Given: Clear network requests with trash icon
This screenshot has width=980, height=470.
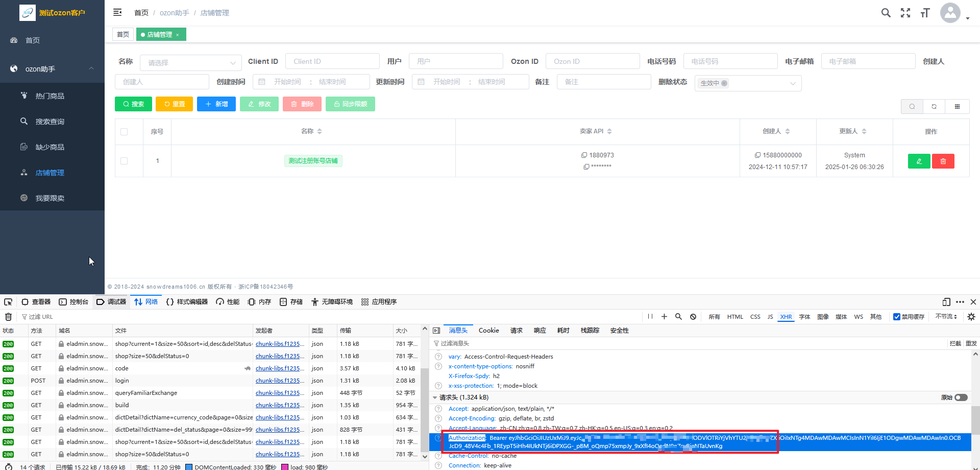Looking at the screenshot, I should point(8,317).
